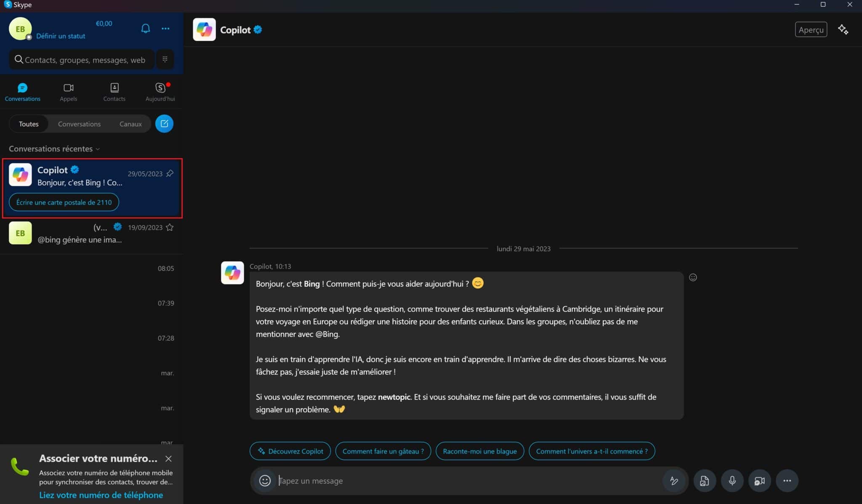Switch to the Appels tab
The width and height of the screenshot is (862, 504).
pos(68,92)
